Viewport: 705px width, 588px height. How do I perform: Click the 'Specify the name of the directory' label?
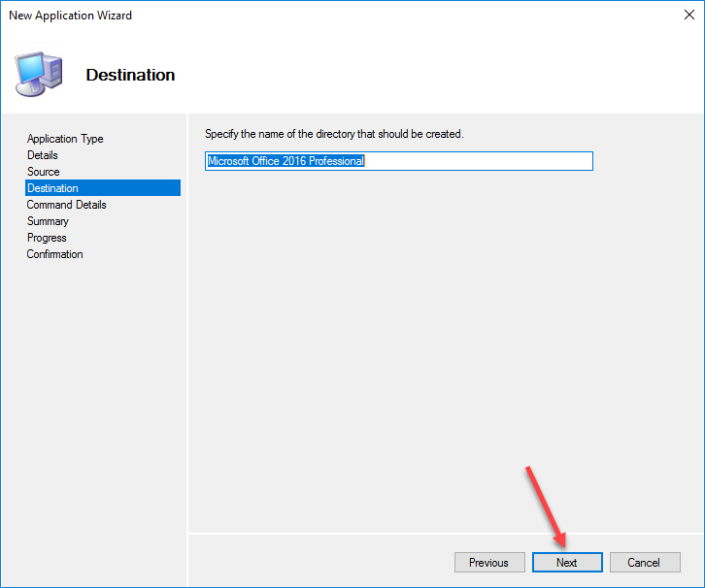point(334,134)
